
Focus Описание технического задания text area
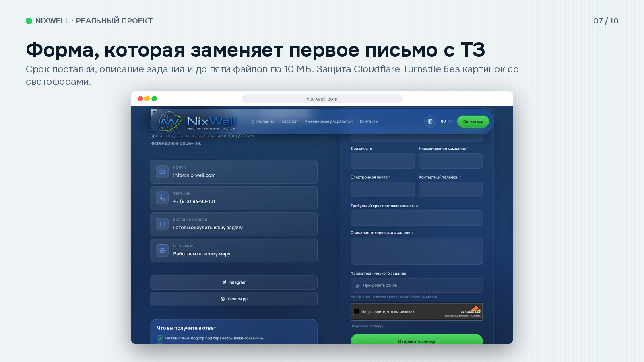[417, 251]
